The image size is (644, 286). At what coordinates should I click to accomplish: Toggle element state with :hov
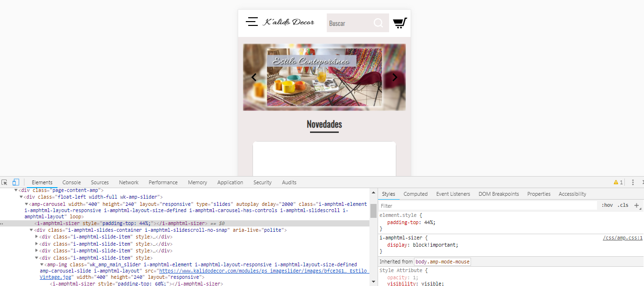607,205
